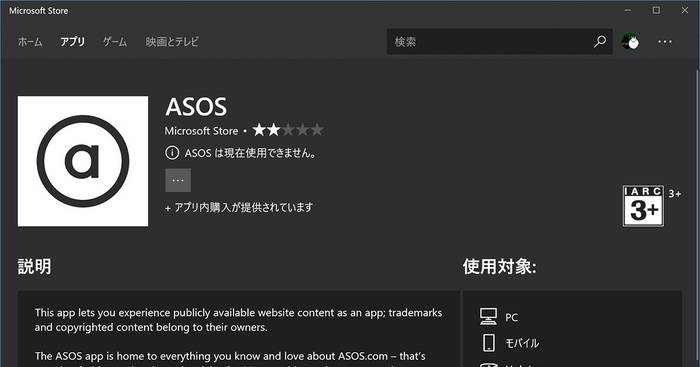This screenshot has width=700, height=367.
Task: Click the IARC 3+ rating badge
Action: [x=643, y=206]
